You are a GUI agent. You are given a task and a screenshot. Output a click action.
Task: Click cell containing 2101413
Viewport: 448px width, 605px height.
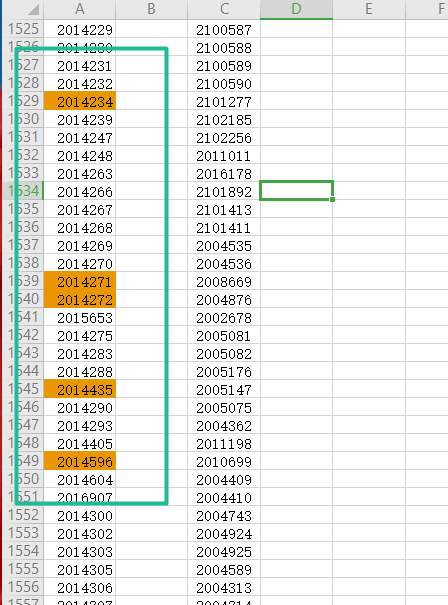coord(224,209)
